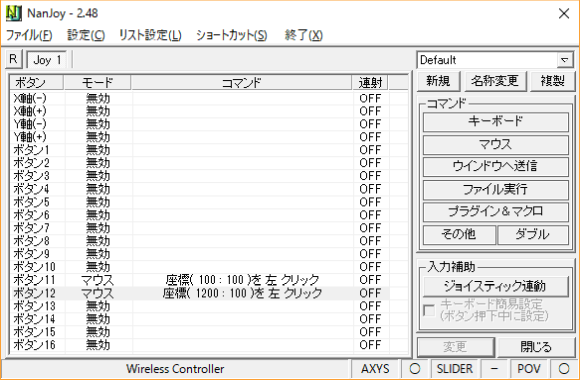Image resolution: width=580 pixels, height=380 pixels.
Task: Click the 閉じる button
Action: (x=536, y=347)
